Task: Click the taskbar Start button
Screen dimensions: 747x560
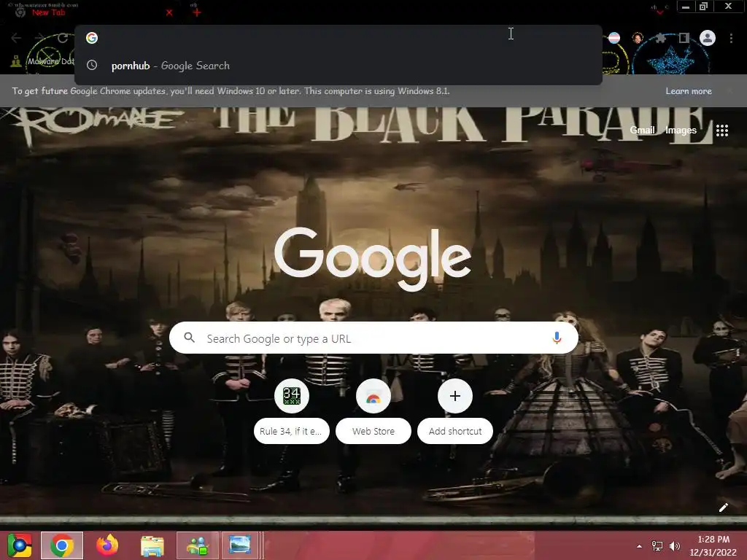Action: click(x=20, y=545)
